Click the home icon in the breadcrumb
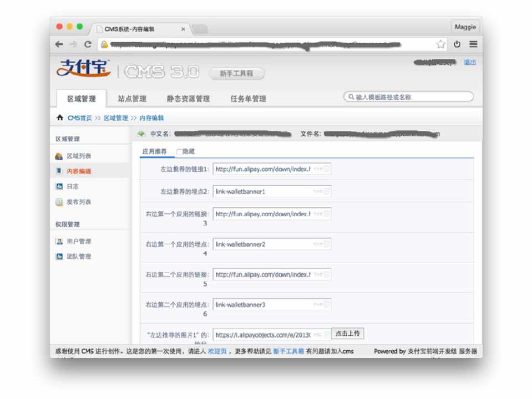This screenshot has height=399, width=532. (60, 118)
